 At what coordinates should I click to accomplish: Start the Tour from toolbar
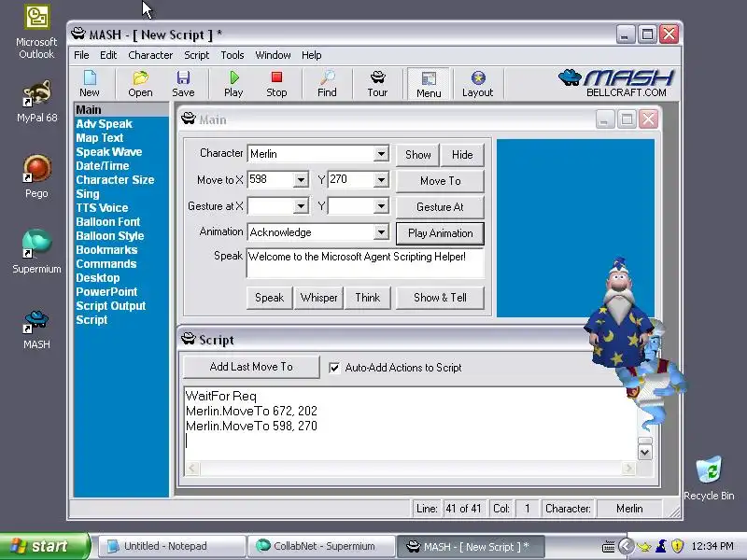[x=377, y=84]
